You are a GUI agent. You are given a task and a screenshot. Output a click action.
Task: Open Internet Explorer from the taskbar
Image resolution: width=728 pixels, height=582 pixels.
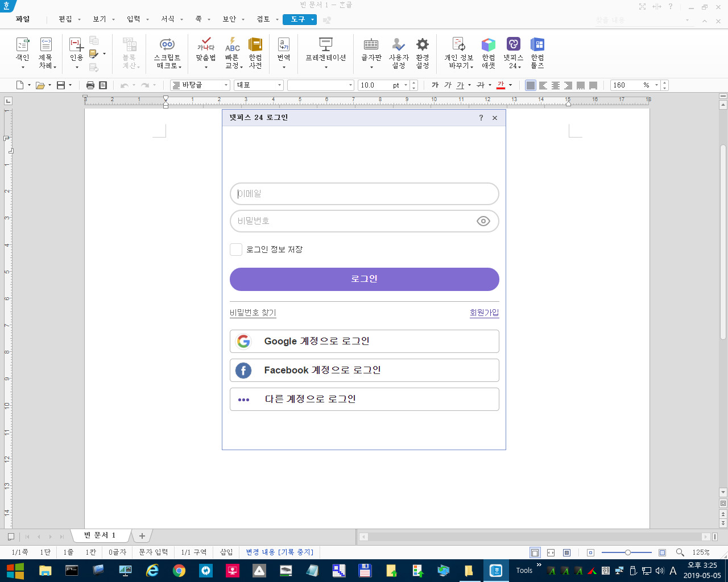[x=152, y=571]
